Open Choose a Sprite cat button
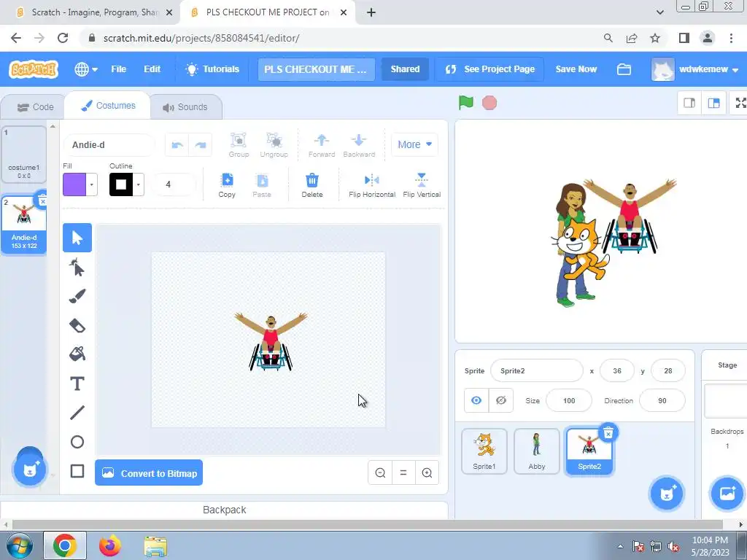 667,494
